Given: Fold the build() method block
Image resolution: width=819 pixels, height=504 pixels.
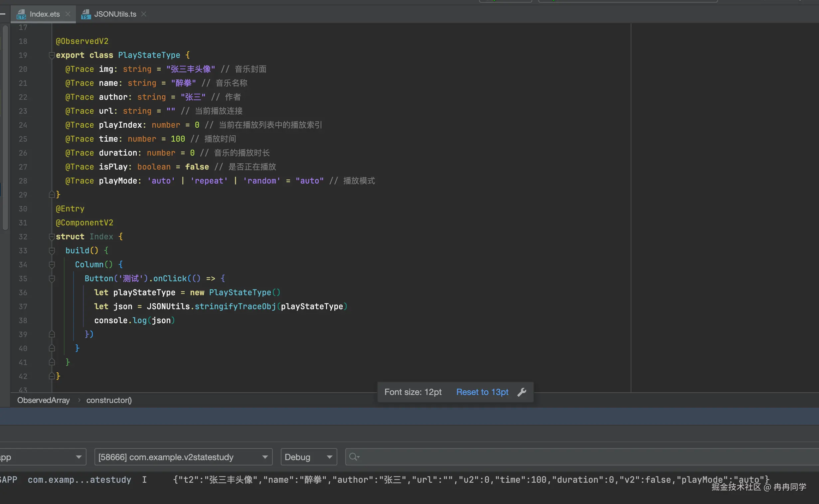Looking at the screenshot, I should coord(52,251).
